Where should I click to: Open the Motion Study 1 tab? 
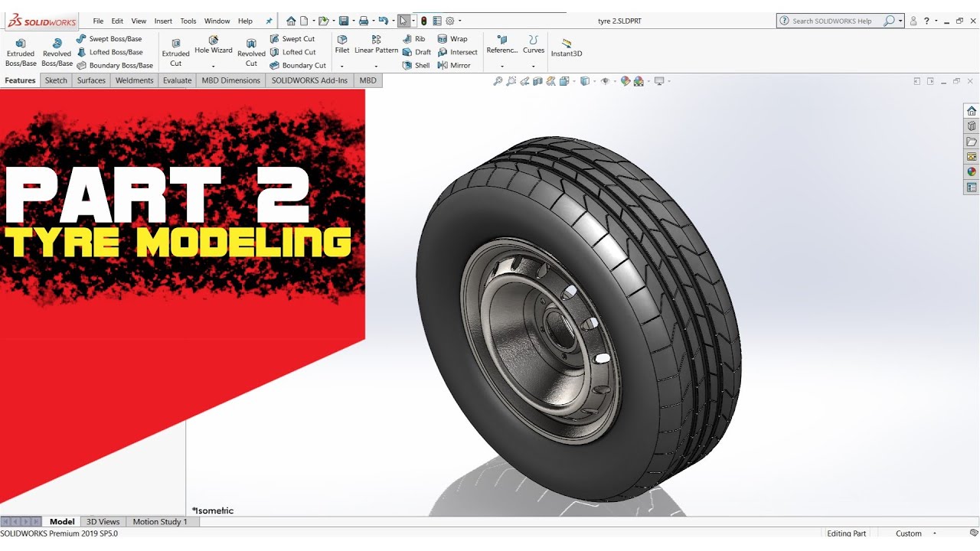click(160, 522)
